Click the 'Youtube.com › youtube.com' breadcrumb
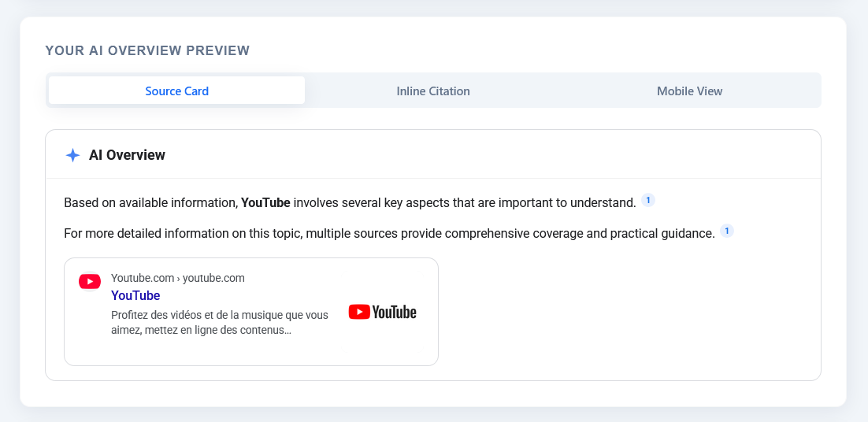The width and height of the screenshot is (868, 422). 178,278
